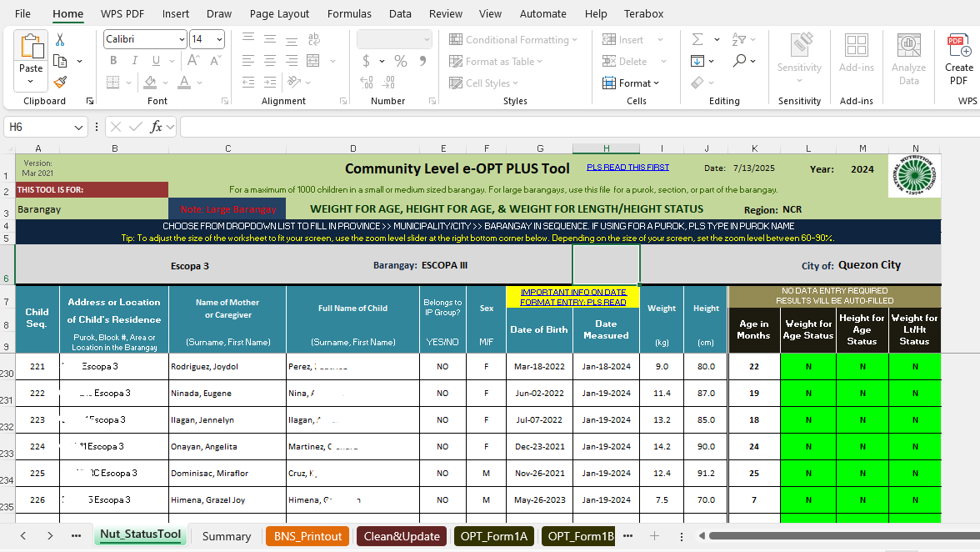This screenshot has width=980, height=552.
Task: Expand the Paste options arrow
Action: pyautogui.click(x=30, y=81)
